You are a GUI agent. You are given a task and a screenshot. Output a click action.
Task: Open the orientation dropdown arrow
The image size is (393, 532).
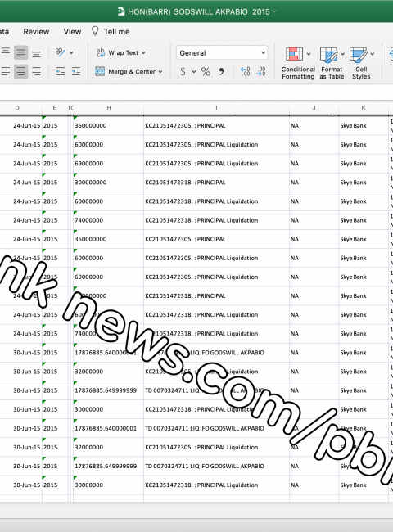[71, 53]
